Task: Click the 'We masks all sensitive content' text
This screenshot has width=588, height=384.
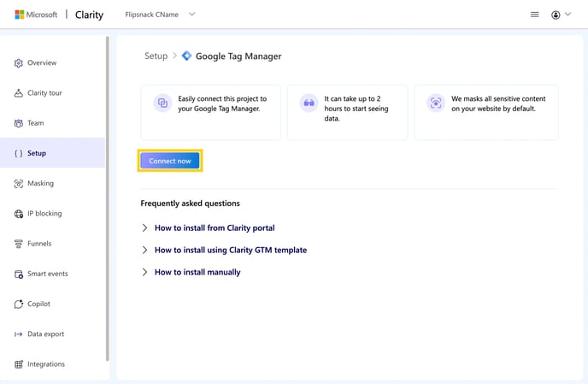Action: (498, 103)
